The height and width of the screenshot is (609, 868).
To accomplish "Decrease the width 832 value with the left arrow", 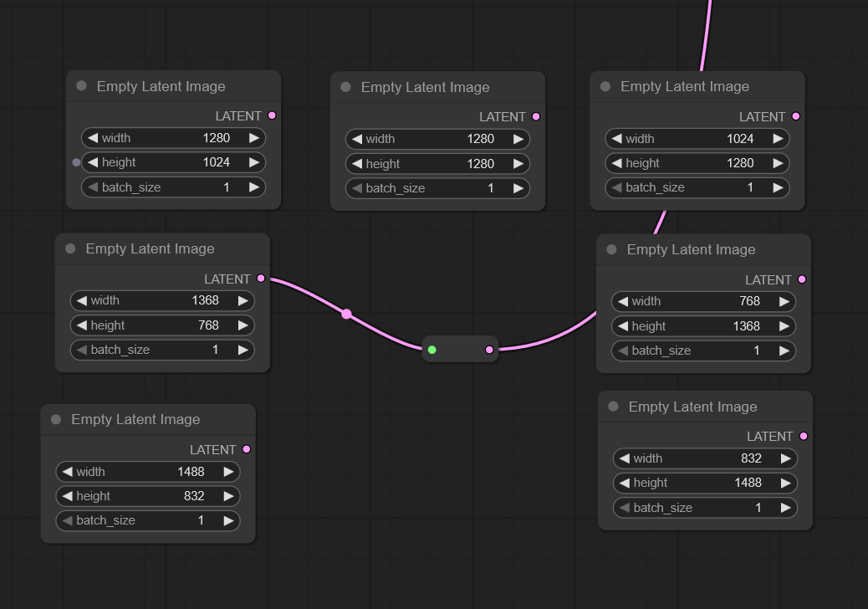I will (x=625, y=458).
